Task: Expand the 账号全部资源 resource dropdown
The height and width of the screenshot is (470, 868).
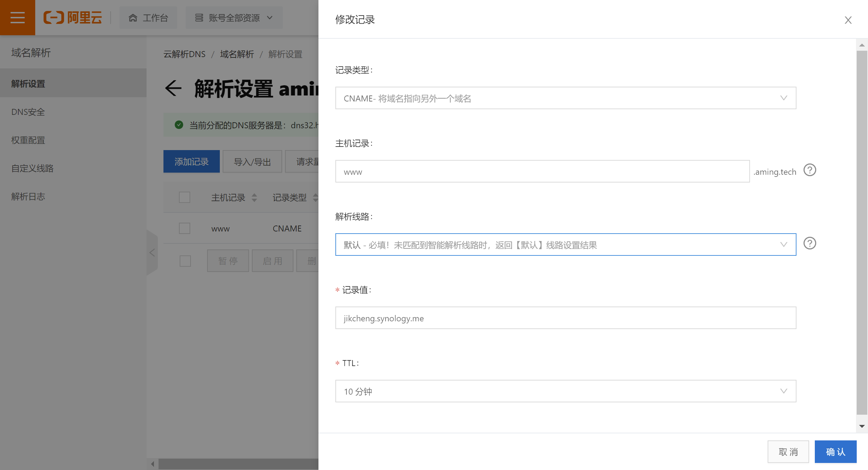Action: (x=234, y=18)
